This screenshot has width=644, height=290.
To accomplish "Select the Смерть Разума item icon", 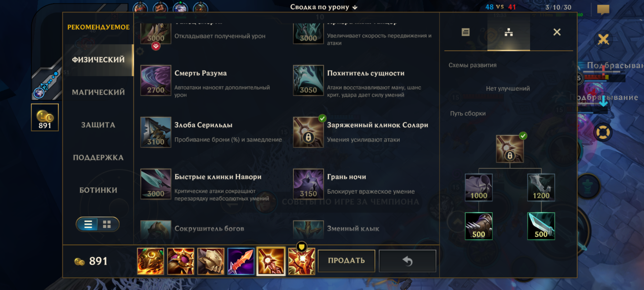I will click(156, 80).
